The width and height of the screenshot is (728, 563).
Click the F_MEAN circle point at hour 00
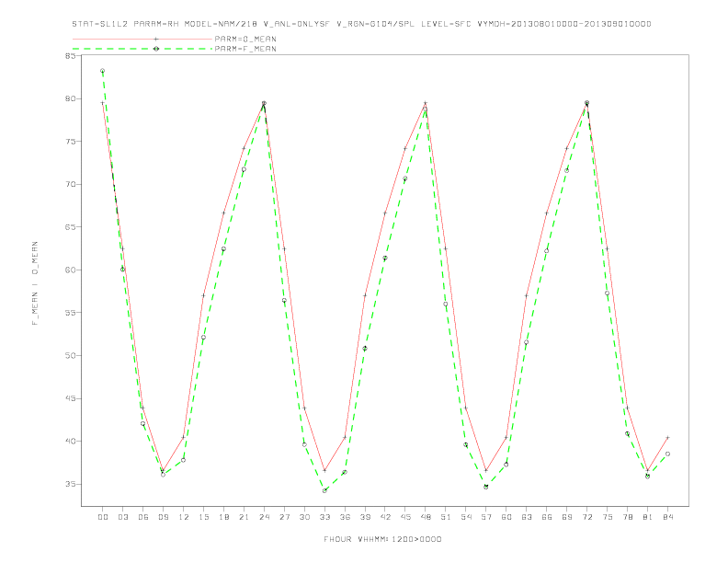click(x=103, y=71)
